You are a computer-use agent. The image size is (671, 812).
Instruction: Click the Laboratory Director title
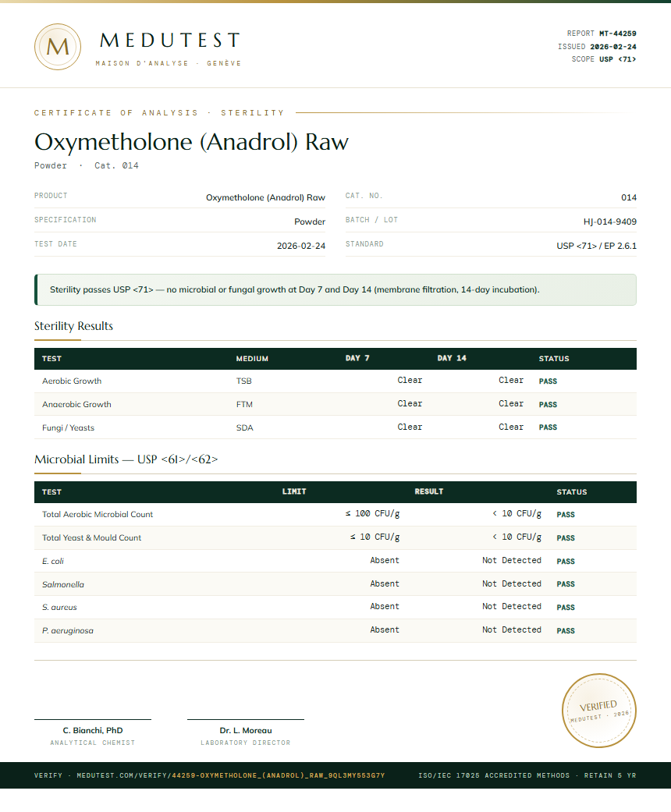[x=246, y=743]
